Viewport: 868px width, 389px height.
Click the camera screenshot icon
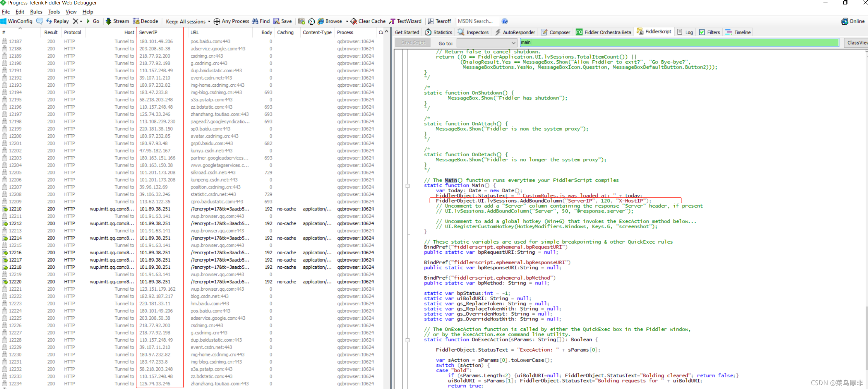click(301, 21)
